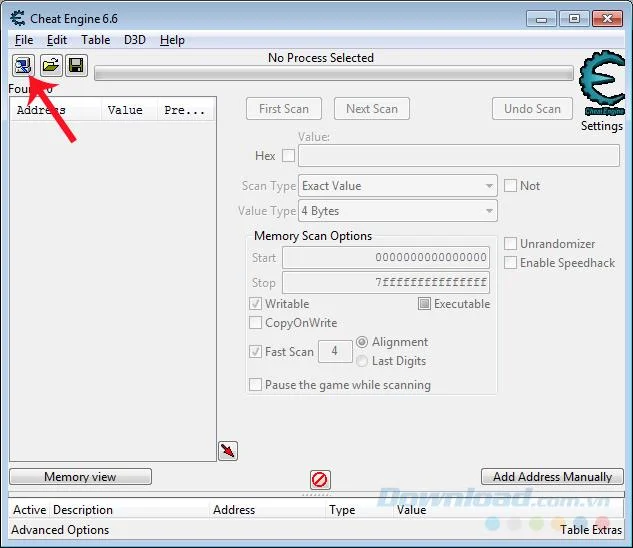Enable the Not checkbox
The image size is (633, 548).
[x=510, y=186]
